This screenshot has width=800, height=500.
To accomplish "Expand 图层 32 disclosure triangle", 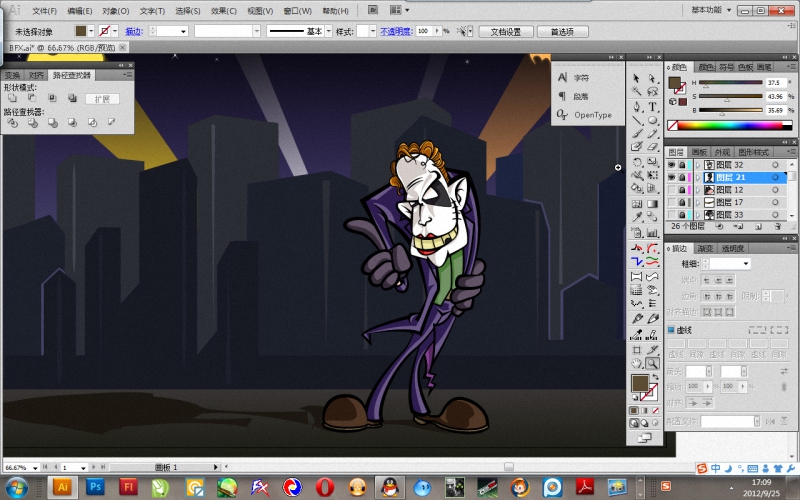I will coord(697,165).
